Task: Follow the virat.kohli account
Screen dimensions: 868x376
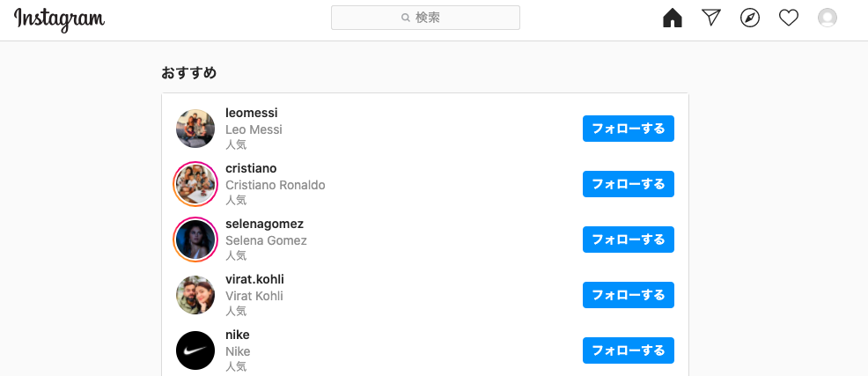Action: 628,295
